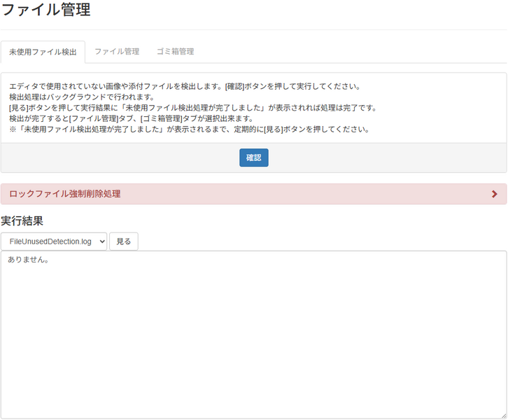The width and height of the screenshot is (508, 420).
Task: Expand the lock file panel chevron
Action: (495, 194)
